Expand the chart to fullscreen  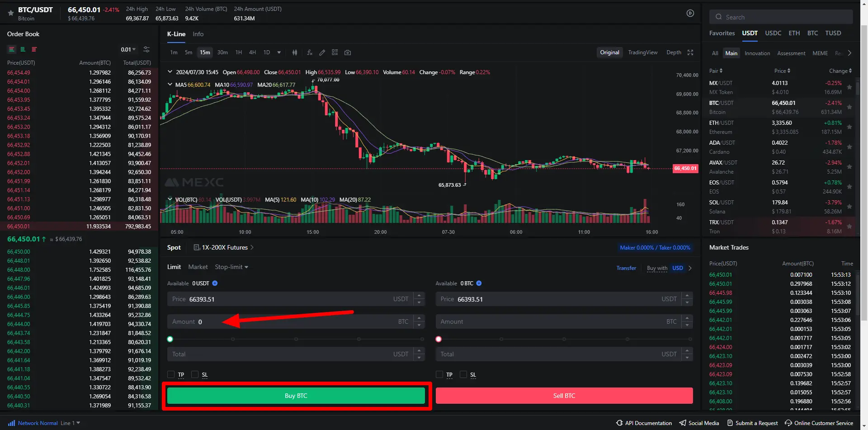pyautogui.click(x=690, y=52)
